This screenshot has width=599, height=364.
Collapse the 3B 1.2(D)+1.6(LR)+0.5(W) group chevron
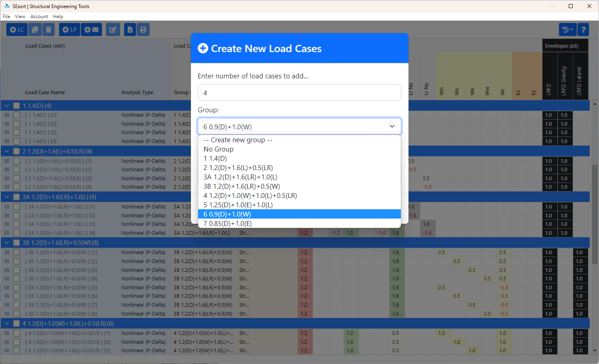(7, 242)
